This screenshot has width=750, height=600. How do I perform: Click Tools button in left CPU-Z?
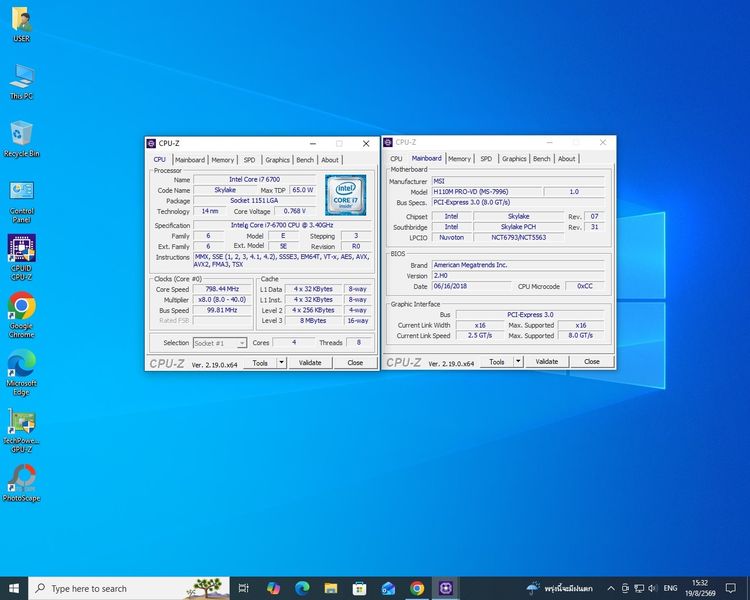click(260, 363)
